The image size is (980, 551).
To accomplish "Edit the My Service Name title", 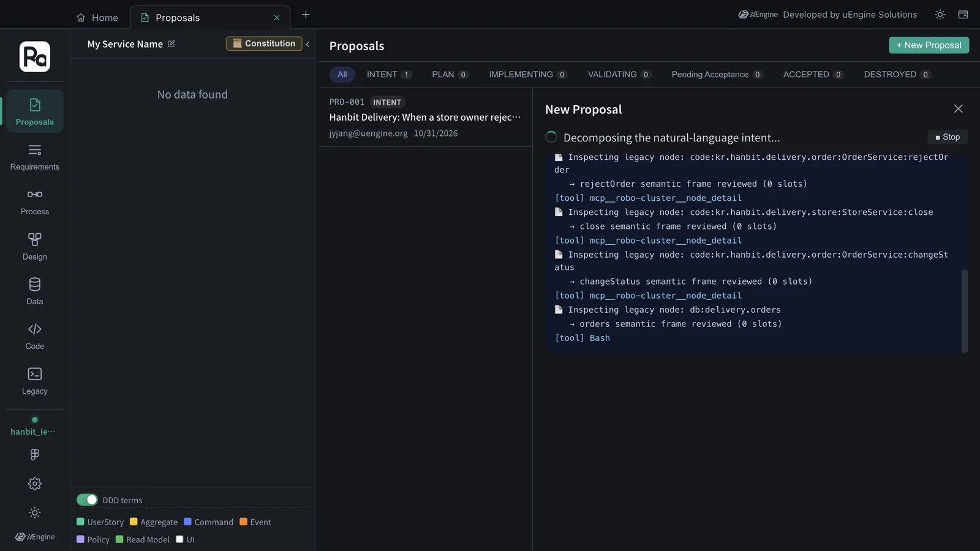I will coord(171,44).
